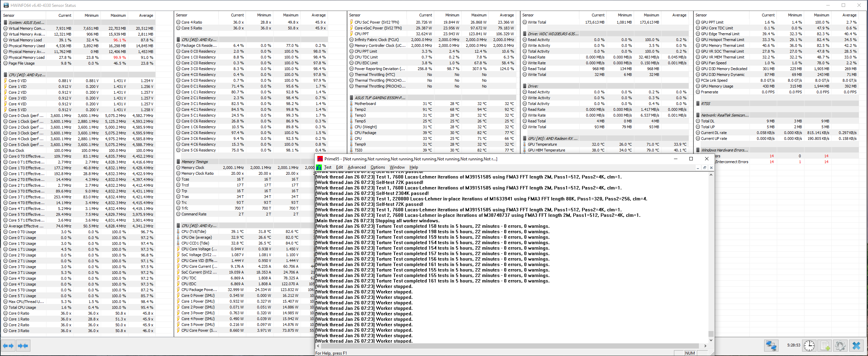Viewport: 868px width, 356px height.
Task: Select 'GPU [#0]: AMD Radeon RX ...' header
Action: 605,139
